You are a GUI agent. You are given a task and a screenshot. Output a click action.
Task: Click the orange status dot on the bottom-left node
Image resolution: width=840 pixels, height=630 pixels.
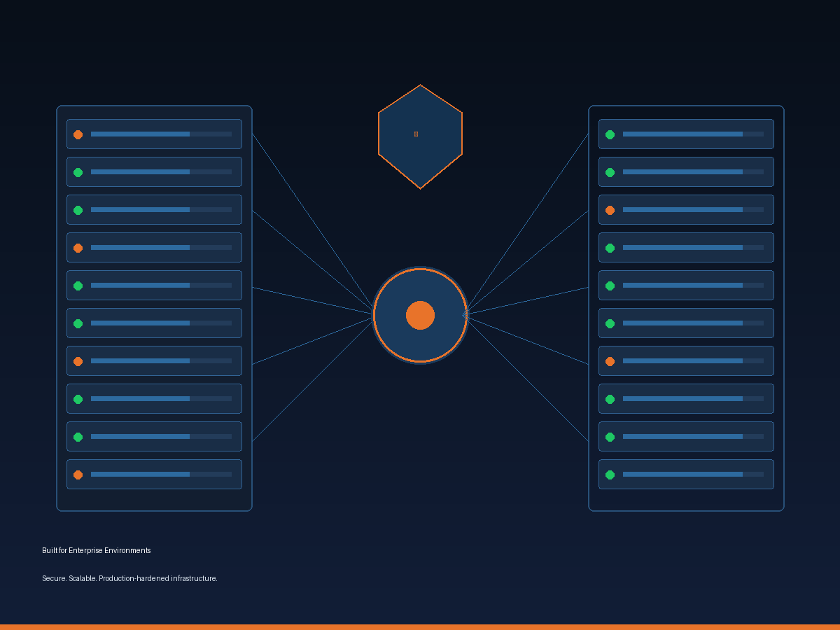(x=78, y=474)
